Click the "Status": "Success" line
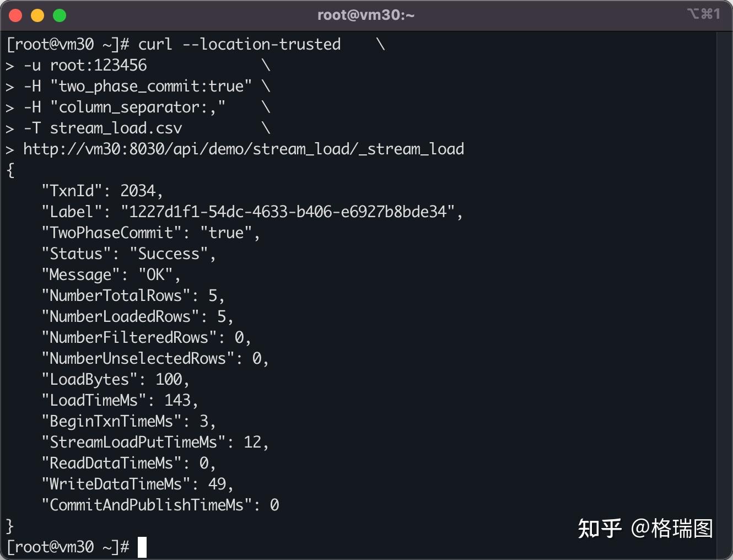 [128, 254]
